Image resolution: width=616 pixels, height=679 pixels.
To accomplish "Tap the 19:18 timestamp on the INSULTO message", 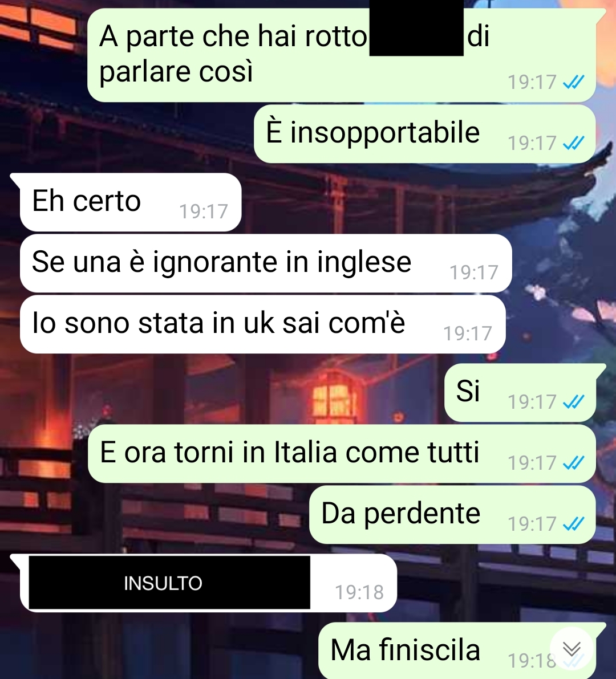I will pos(359,592).
